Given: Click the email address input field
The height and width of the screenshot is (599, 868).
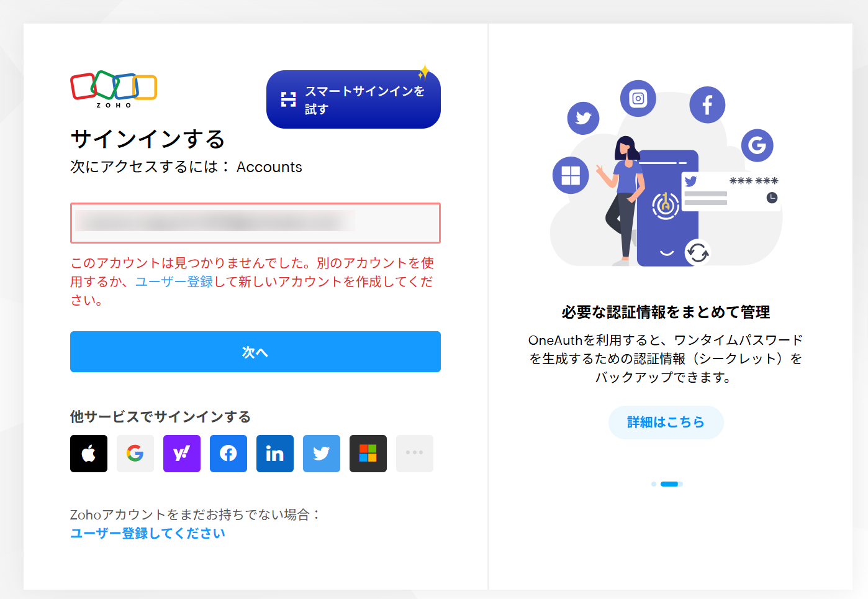Looking at the screenshot, I should click(x=255, y=222).
